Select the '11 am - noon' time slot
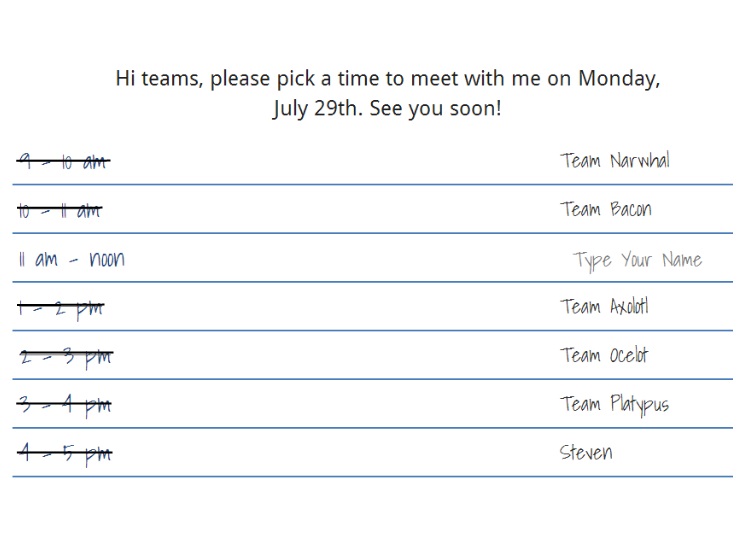The width and height of the screenshot is (746, 536). (71, 260)
